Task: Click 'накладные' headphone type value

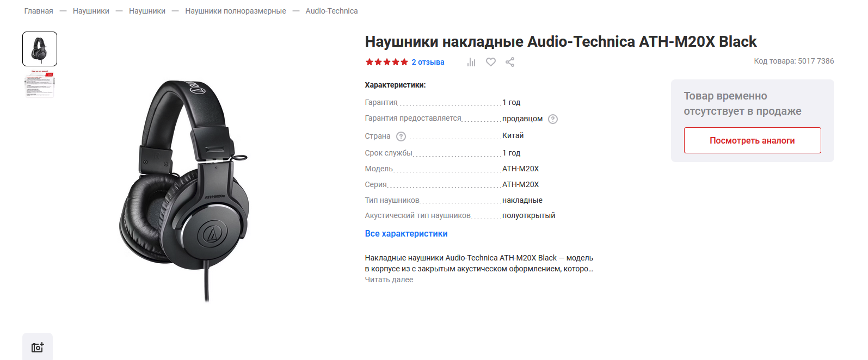Action: click(x=522, y=200)
